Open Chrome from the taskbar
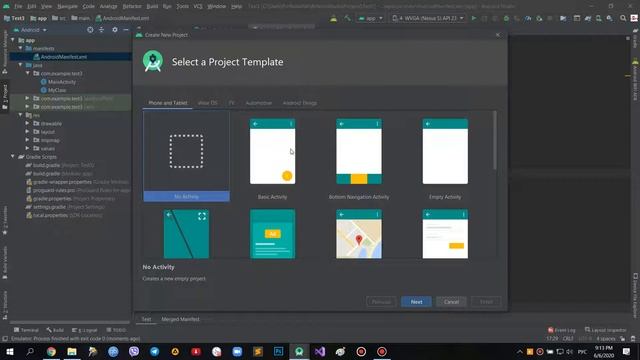 point(51,351)
